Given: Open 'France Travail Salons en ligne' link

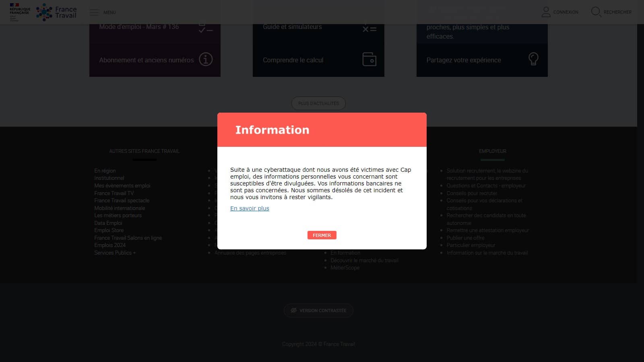Looking at the screenshot, I should [x=128, y=238].
